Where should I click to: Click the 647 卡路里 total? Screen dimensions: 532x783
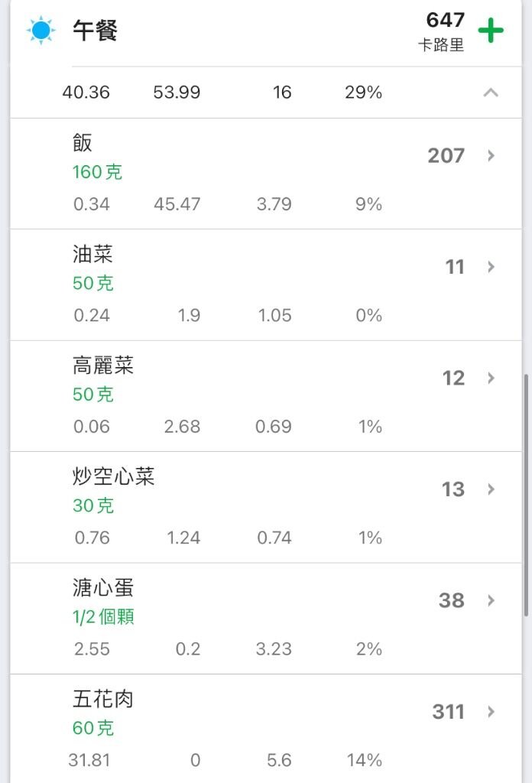point(442,31)
